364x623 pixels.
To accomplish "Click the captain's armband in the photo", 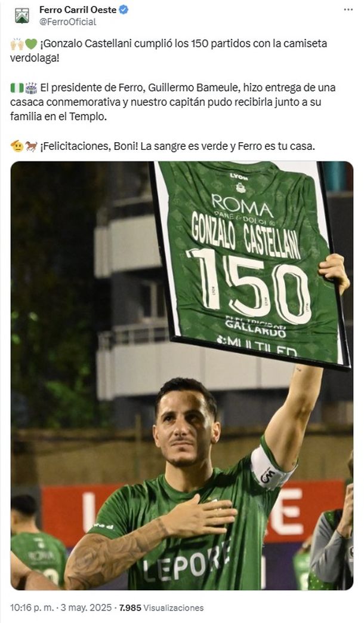I will (272, 468).
